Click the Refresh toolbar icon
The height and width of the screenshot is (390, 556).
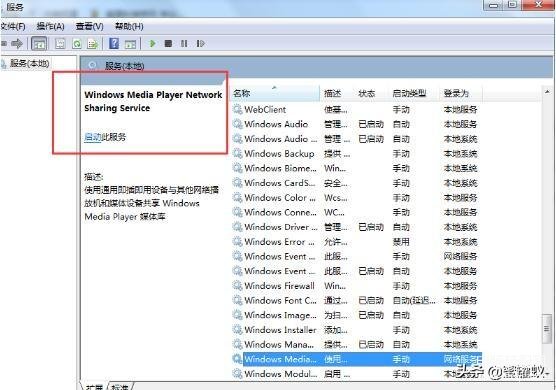(x=77, y=44)
